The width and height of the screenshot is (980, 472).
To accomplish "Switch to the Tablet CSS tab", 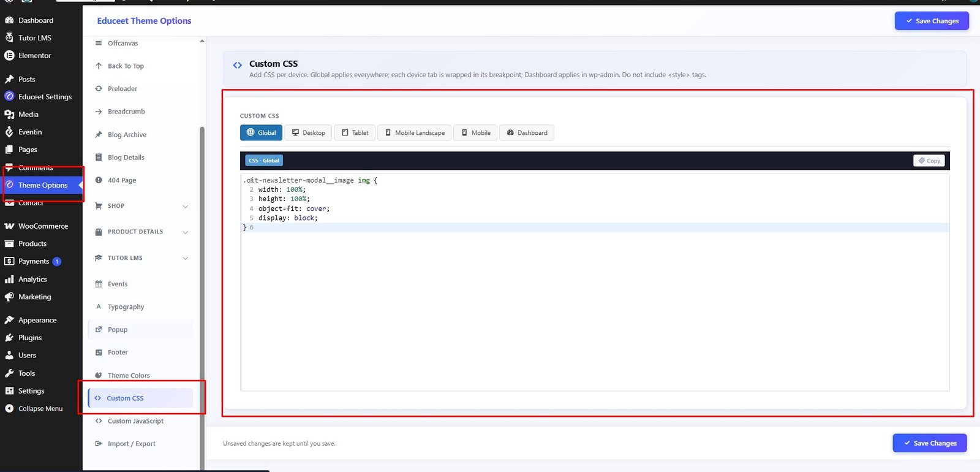I will pyautogui.click(x=355, y=133).
